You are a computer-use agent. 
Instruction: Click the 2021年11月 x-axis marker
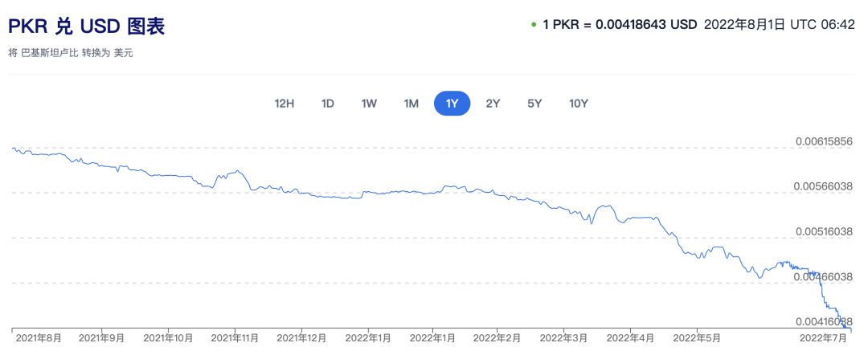pos(236,338)
